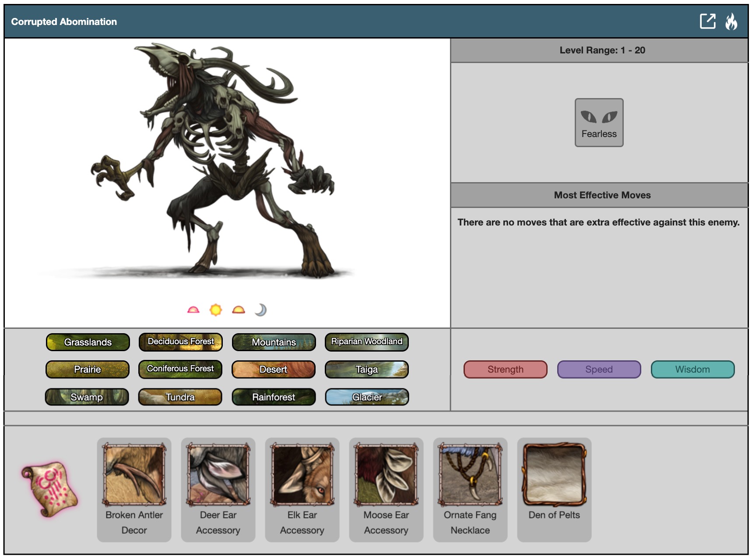Click the Fearless eyes icon

(x=598, y=122)
